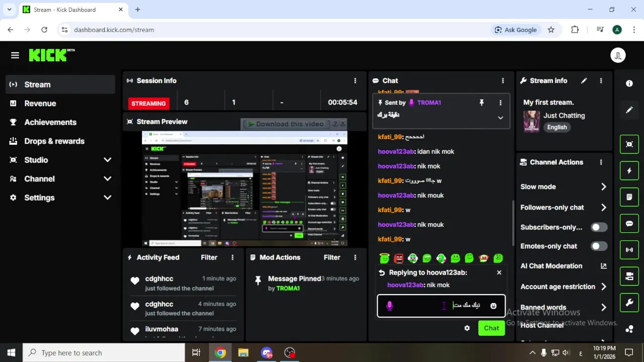Click the stream preview thumbnail
Screen dimensions: 644x362
[x=245, y=189]
